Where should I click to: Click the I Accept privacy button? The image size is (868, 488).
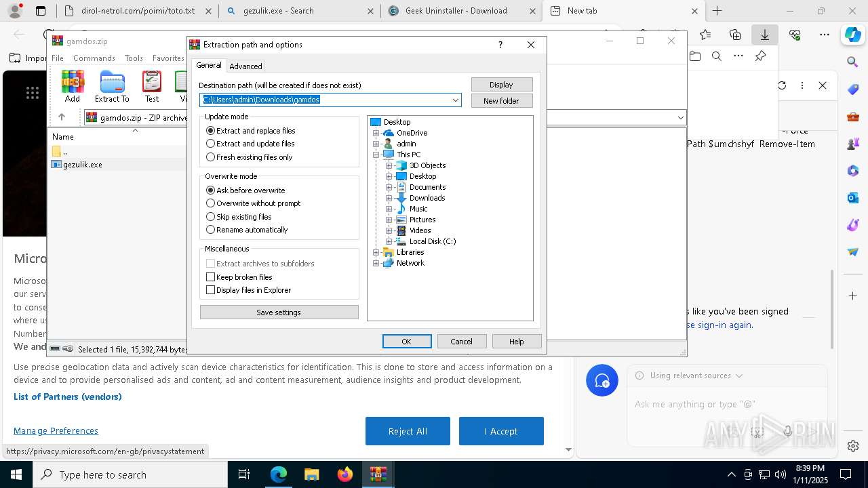[x=501, y=431]
